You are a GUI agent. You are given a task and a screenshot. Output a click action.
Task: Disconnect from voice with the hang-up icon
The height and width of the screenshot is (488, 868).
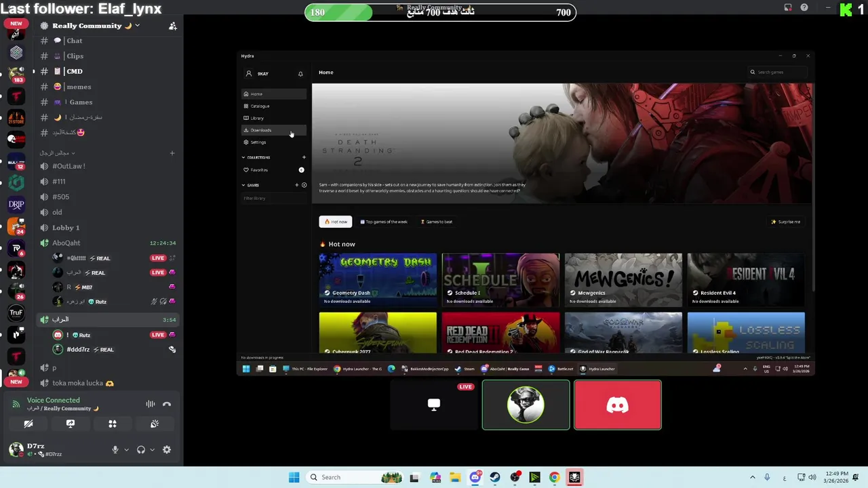coord(167,404)
